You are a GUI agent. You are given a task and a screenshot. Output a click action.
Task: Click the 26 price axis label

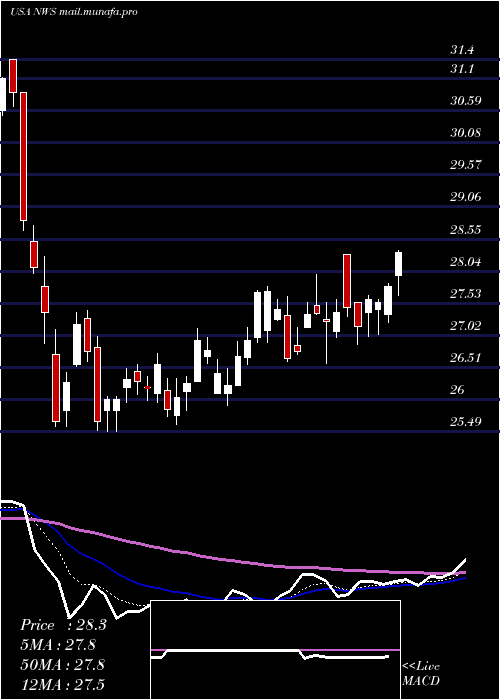[x=457, y=391]
